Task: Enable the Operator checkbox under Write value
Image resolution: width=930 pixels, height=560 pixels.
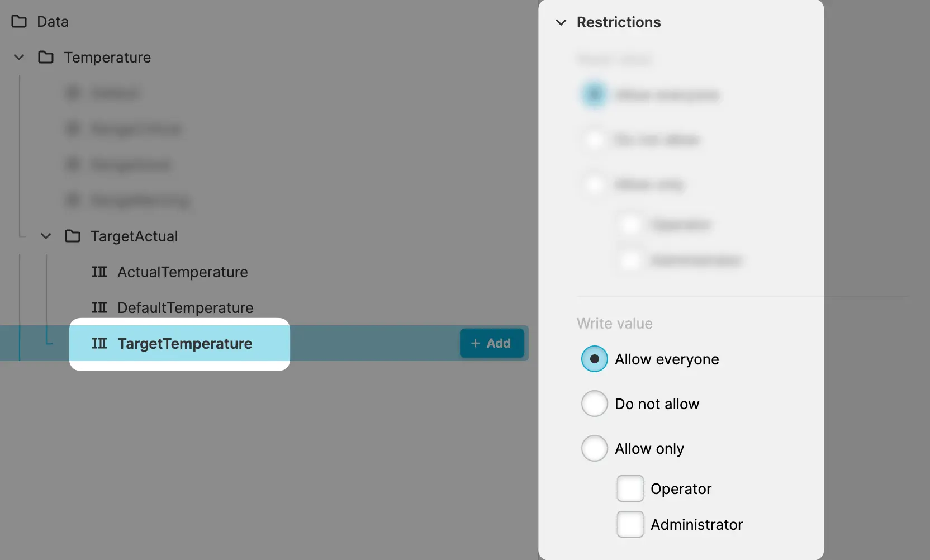Action: tap(630, 488)
